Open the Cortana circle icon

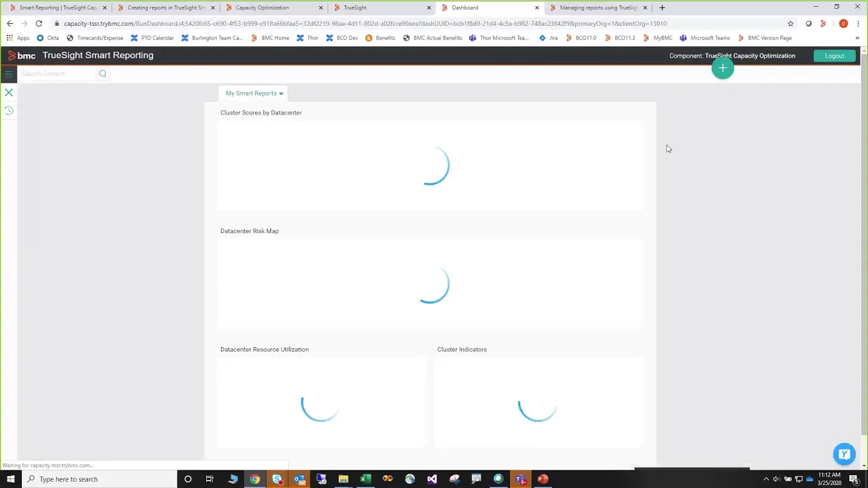tap(188, 479)
